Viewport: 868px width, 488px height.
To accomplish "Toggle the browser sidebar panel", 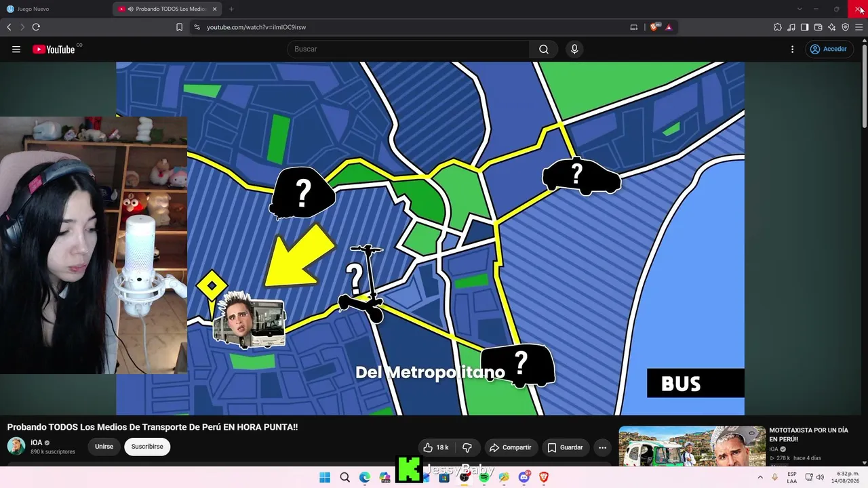I will pos(804,27).
